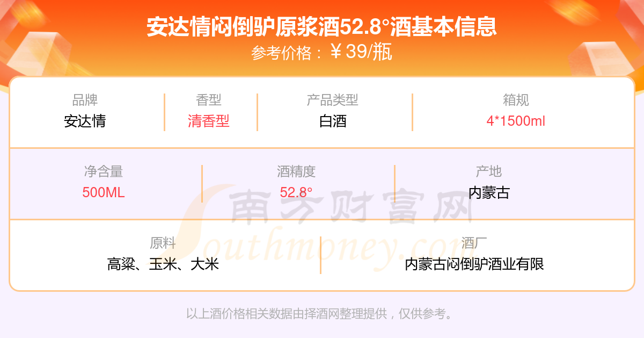Click the red 清香型 aroma type link

[x=209, y=121]
